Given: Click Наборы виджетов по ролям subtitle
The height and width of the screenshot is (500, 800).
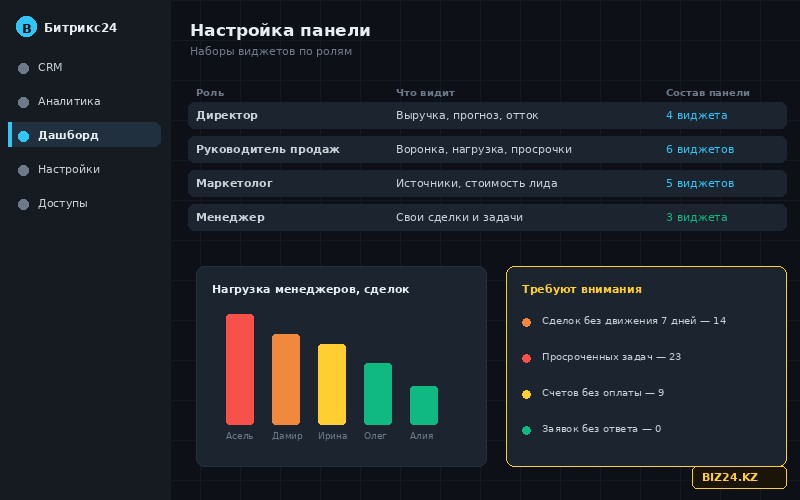Looking at the screenshot, I should click(x=271, y=51).
